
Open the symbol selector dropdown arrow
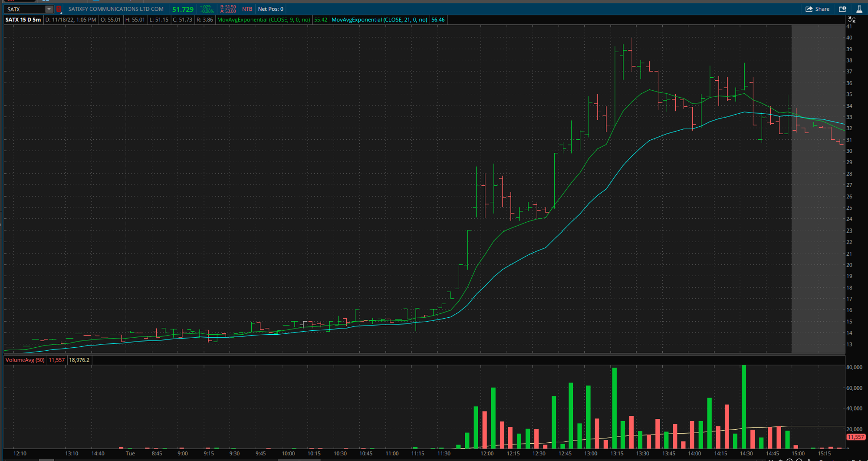(49, 9)
